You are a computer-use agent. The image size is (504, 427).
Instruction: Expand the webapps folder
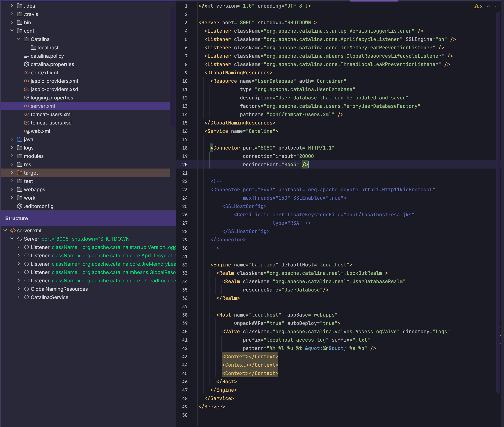[12, 190]
